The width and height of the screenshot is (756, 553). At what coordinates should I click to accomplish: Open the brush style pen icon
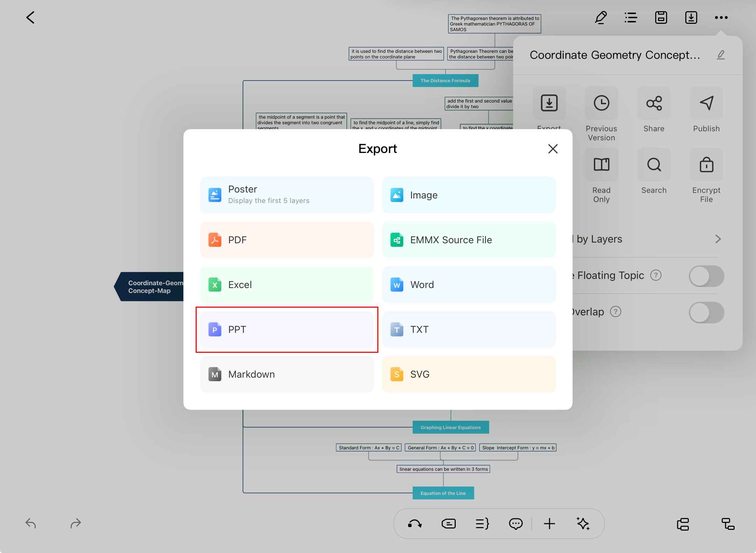coord(601,17)
